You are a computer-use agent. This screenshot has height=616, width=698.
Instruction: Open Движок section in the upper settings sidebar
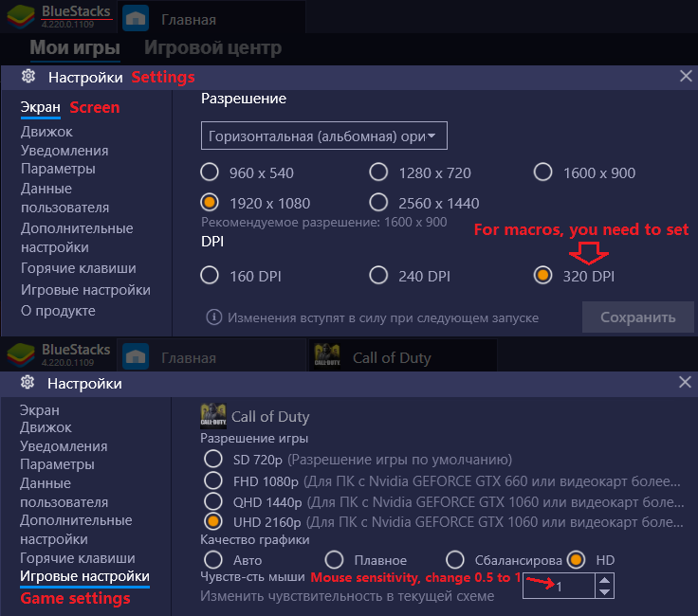[x=46, y=132]
